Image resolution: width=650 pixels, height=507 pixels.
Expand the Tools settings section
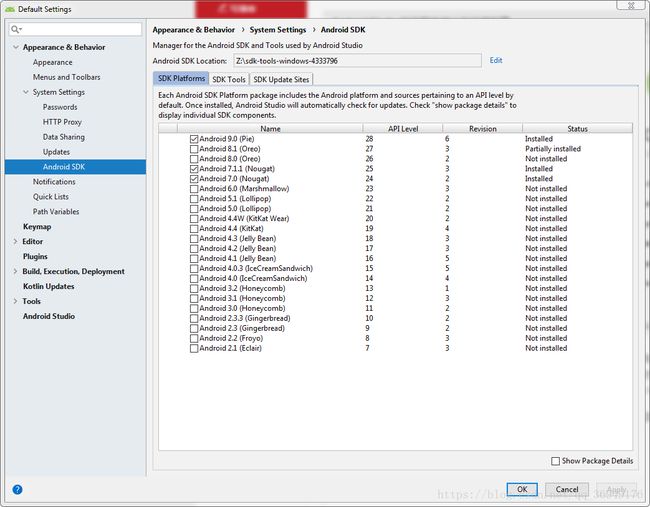[x=15, y=301]
